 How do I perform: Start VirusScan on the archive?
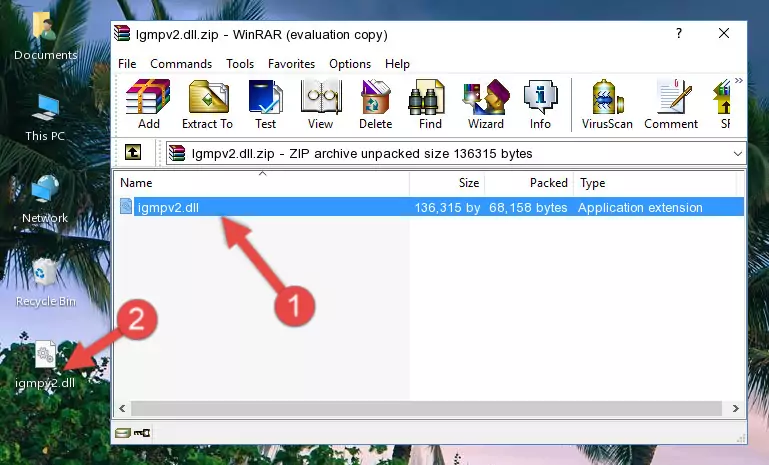[607, 104]
